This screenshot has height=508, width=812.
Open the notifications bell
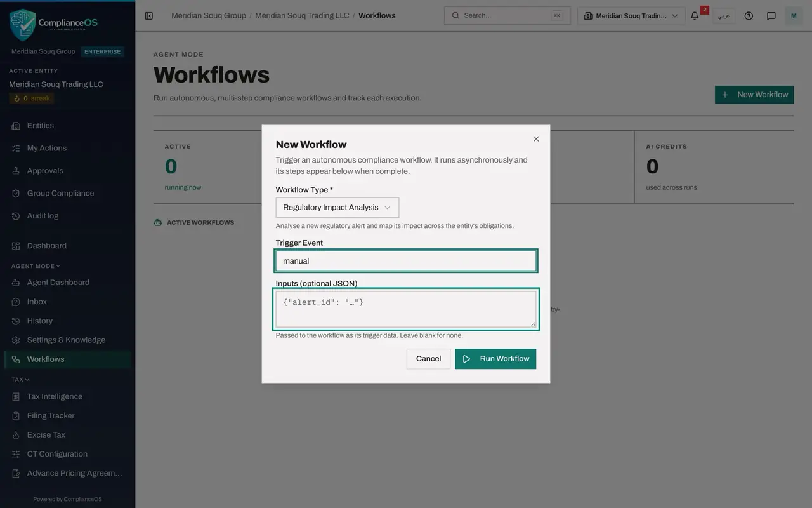pyautogui.click(x=695, y=16)
